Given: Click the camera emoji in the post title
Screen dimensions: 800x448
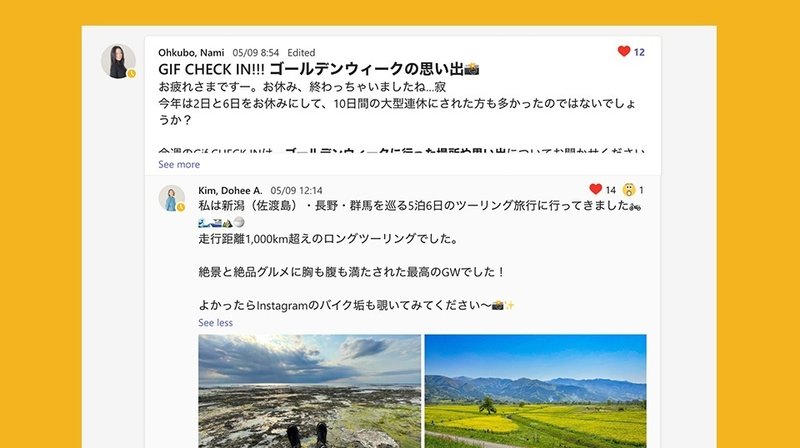Looking at the screenshot, I should tap(471, 68).
